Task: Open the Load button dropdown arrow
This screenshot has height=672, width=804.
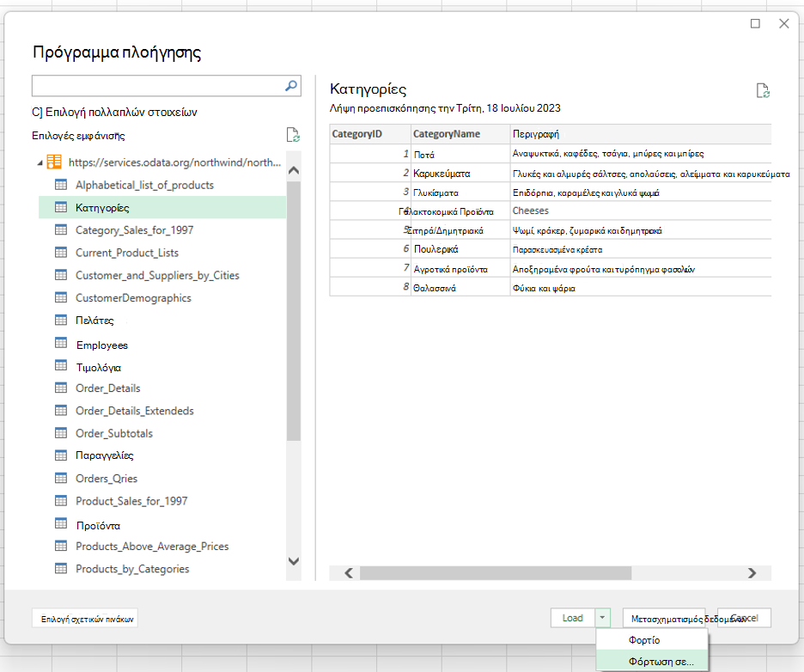Action: (x=603, y=618)
